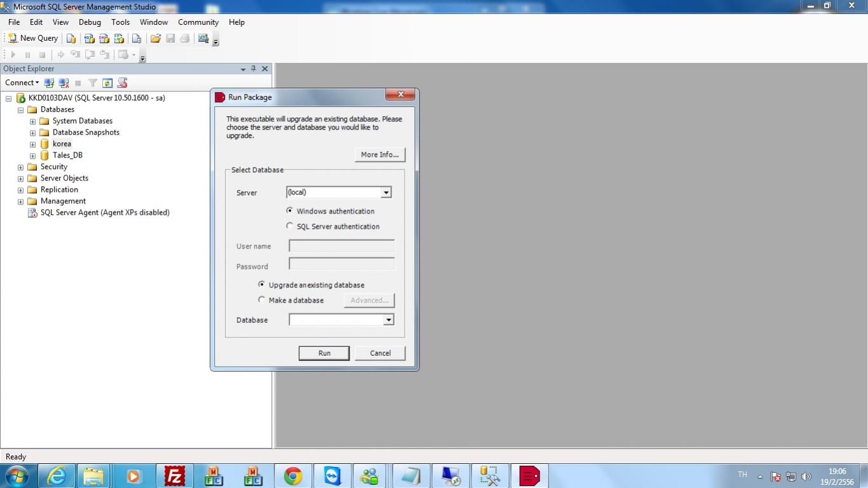Select Make a database option
This screenshot has height=488, width=868.
point(262,299)
